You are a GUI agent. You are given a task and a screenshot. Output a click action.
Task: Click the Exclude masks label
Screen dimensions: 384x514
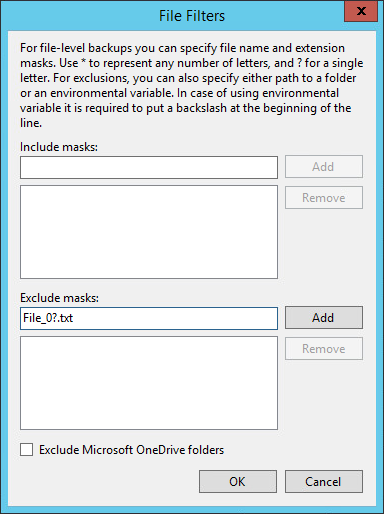[59, 298]
